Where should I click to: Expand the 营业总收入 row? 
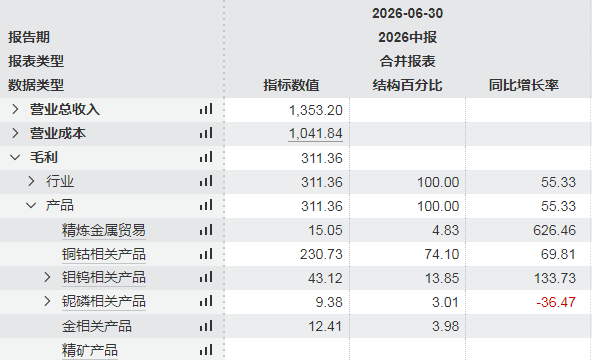click(x=15, y=109)
